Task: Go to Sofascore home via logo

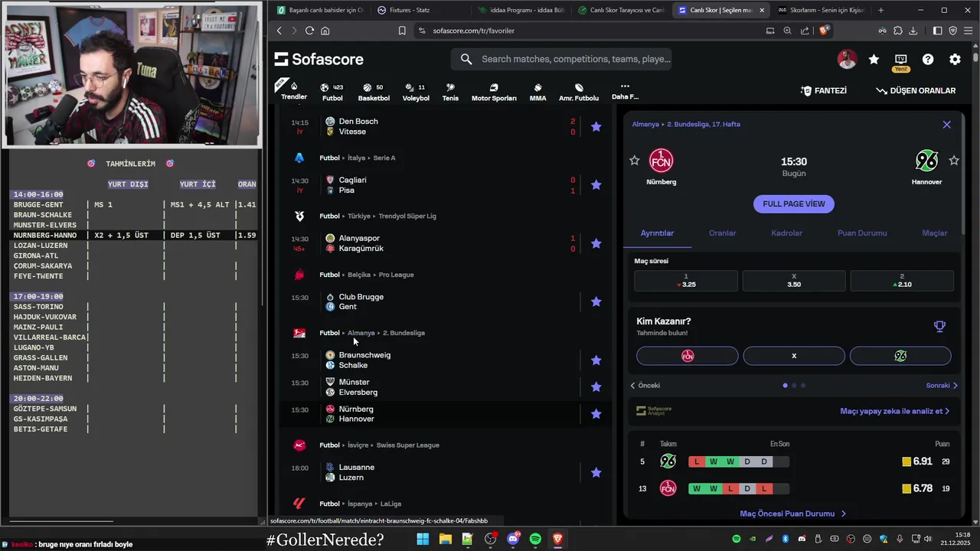Action: (x=319, y=59)
